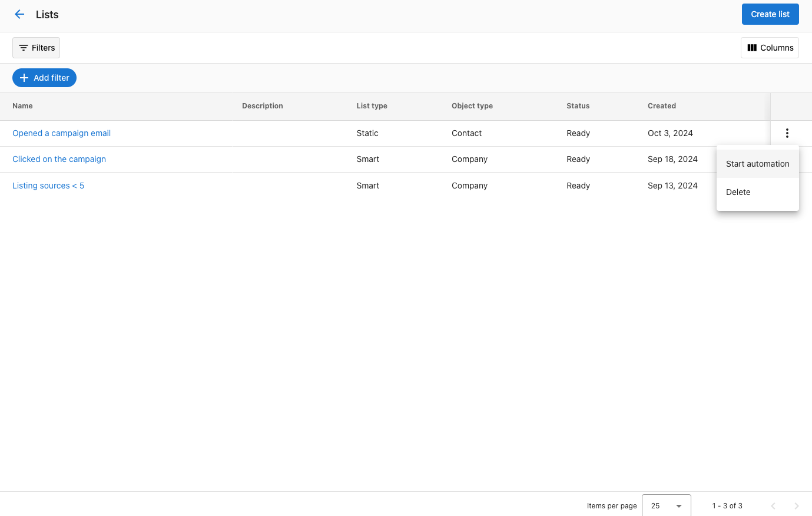
Task: Click the Created column header
Action: click(x=661, y=106)
